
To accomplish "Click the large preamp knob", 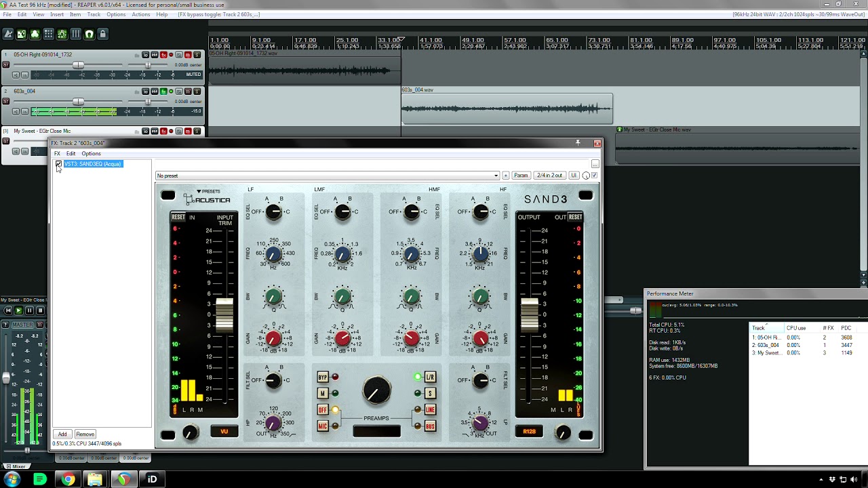I will 376,390.
